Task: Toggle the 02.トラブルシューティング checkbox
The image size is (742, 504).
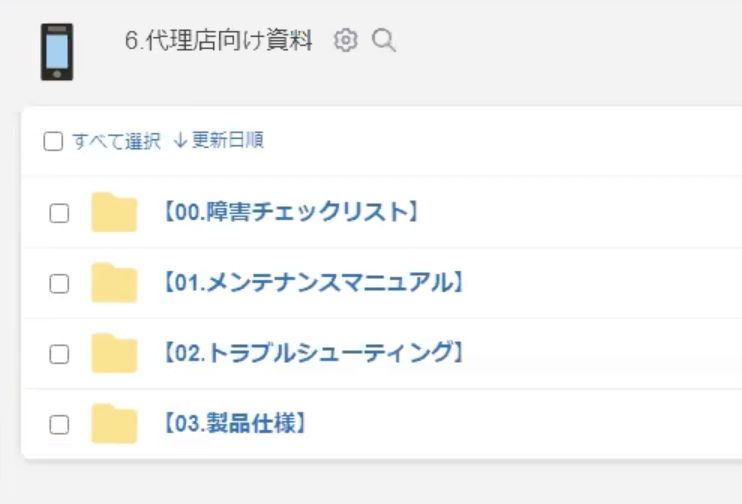Action: click(59, 354)
